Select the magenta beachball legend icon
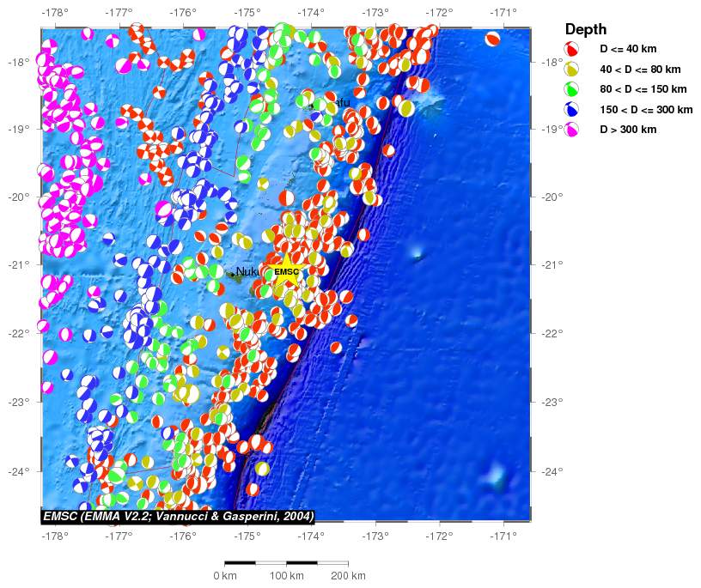 pyautogui.click(x=572, y=130)
